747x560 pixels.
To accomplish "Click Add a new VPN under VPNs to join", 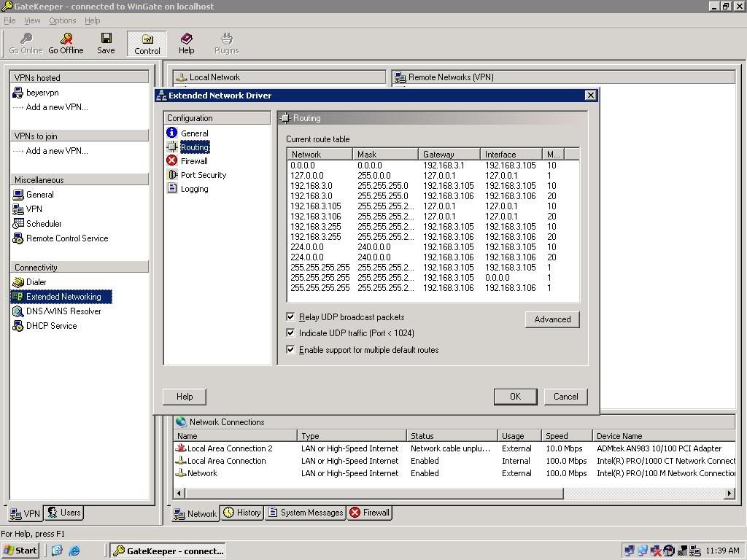I will pos(57,151).
